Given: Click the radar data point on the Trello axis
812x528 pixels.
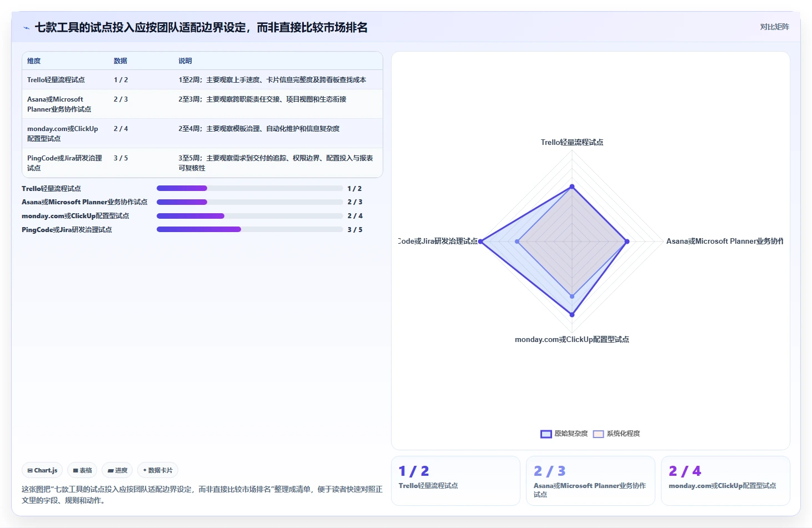Looking at the screenshot, I should (572, 187).
